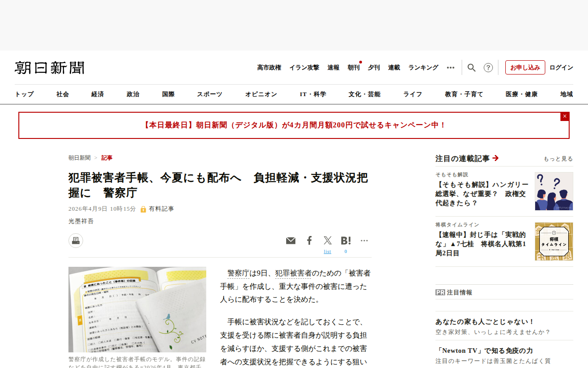
Task: Open the 200円 campaign banner link
Action: [294, 125]
